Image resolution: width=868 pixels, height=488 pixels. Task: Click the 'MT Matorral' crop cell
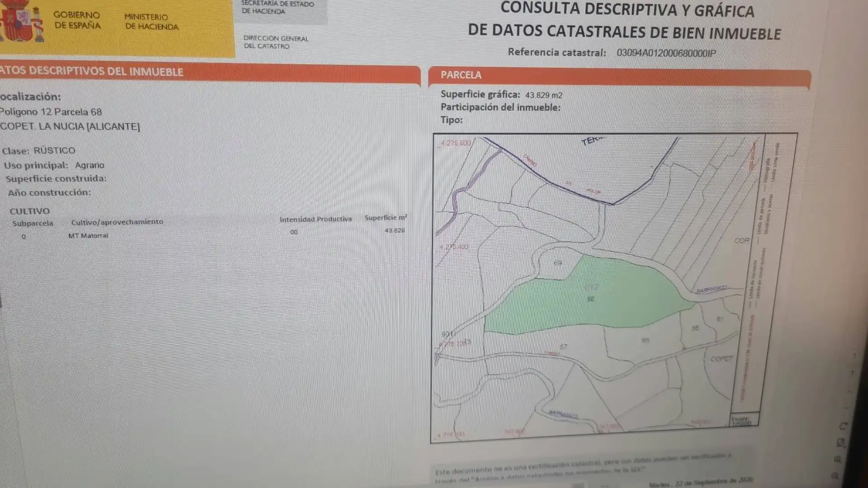point(88,235)
